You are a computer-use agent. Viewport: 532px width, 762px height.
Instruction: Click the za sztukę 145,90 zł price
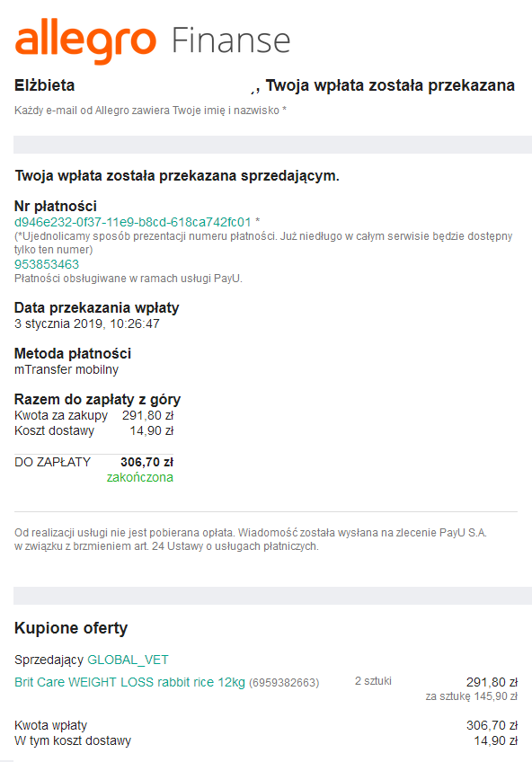pos(471,696)
